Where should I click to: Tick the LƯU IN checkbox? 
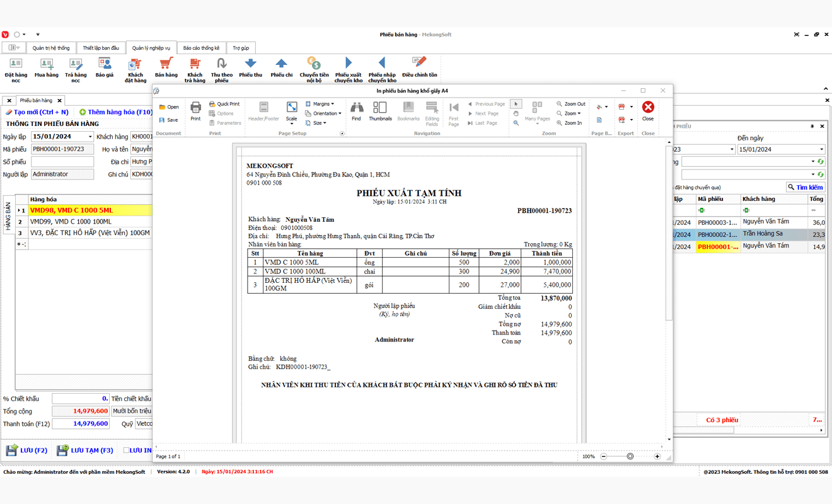click(x=126, y=450)
